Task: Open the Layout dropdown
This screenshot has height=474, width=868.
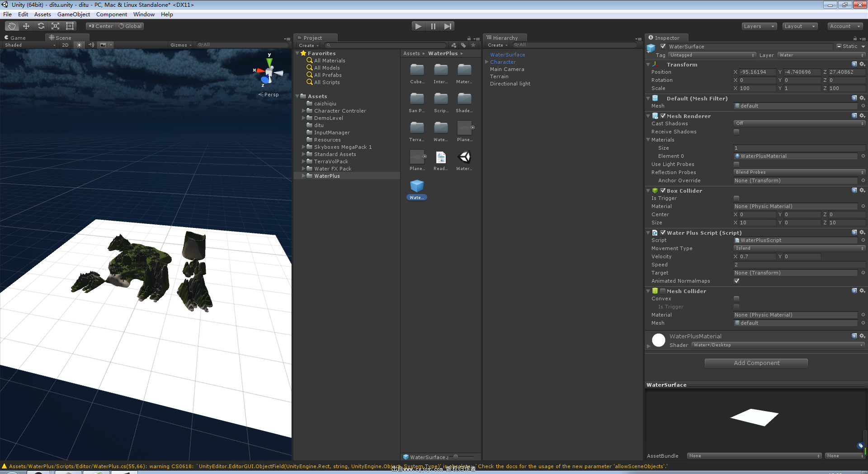Action: pyautogui.click(x=800, y=26)
